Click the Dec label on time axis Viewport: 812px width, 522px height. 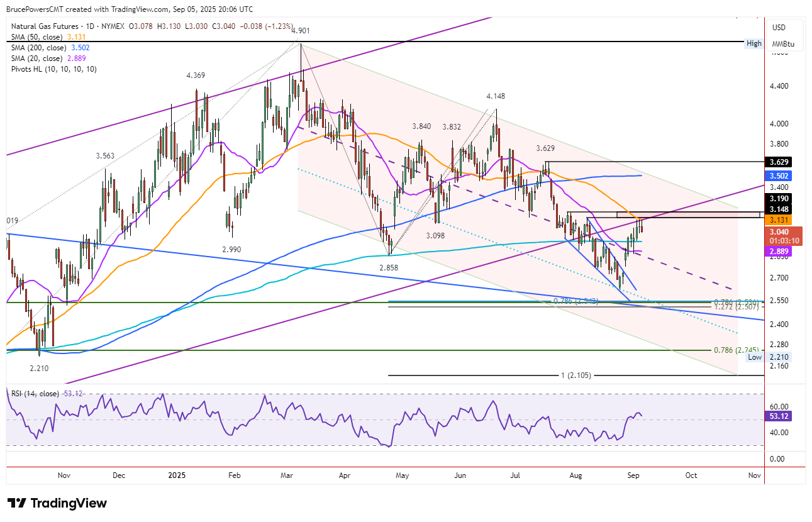[x=120, y=475]
